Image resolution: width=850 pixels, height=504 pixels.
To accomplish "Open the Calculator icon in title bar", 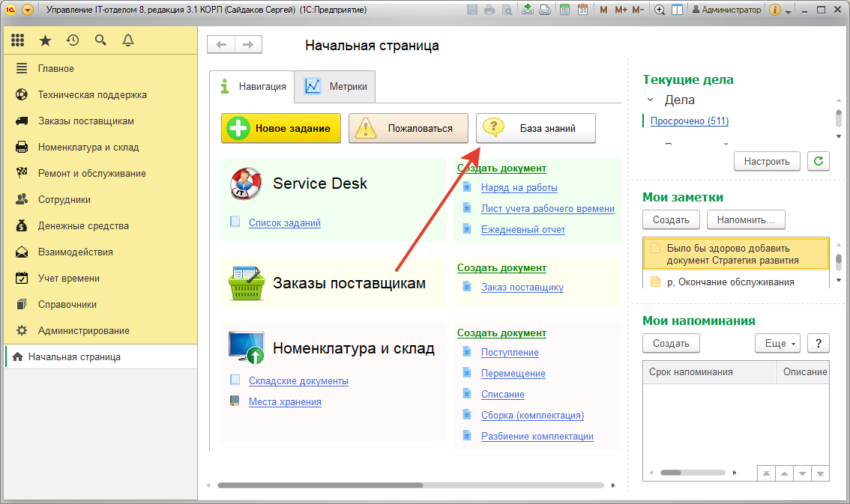I will [565, 10].
